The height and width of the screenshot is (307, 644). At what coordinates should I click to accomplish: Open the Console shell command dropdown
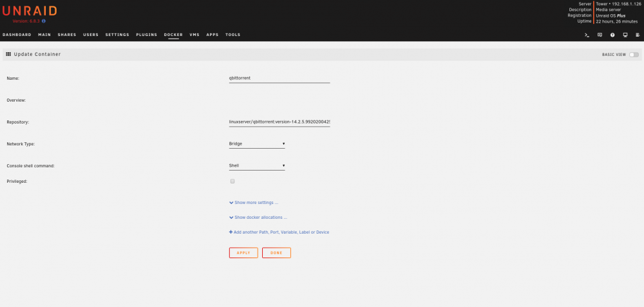(x=257, y=166)
